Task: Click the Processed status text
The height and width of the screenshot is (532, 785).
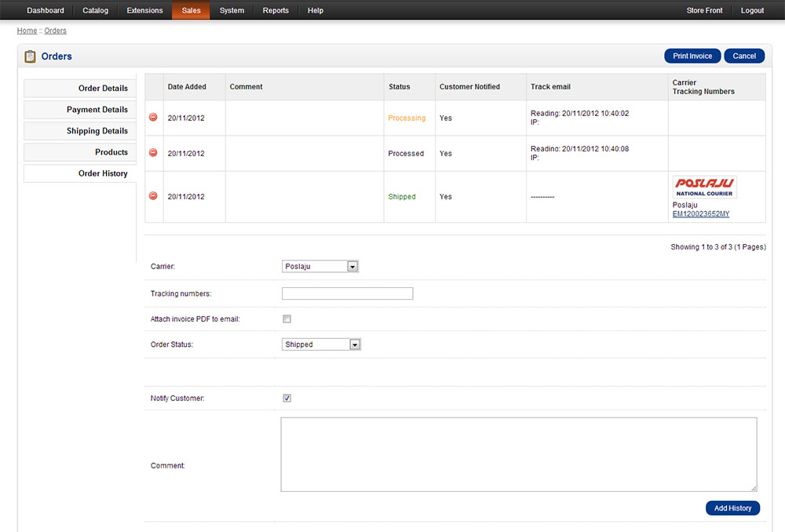Action: [406, 154]
